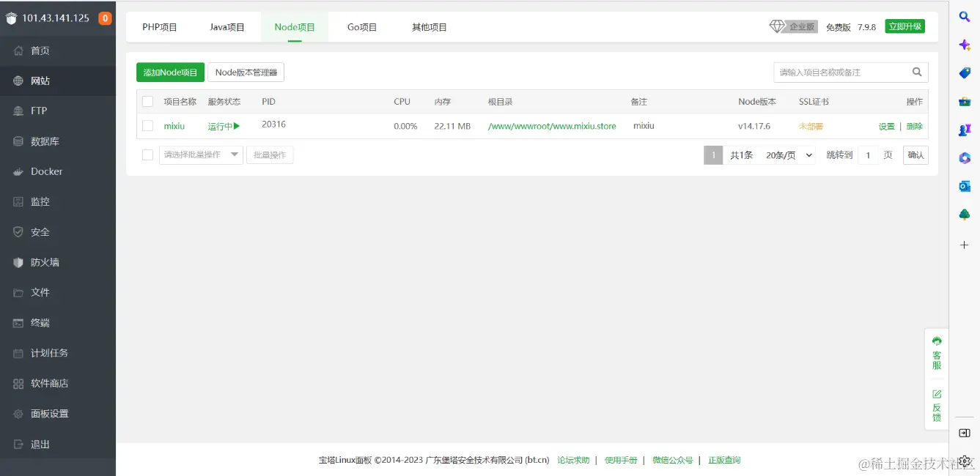The height and width of the screenshot is (476, 980).
Task: Open the 微信公众号 footer link
Action: coord(673,460)
